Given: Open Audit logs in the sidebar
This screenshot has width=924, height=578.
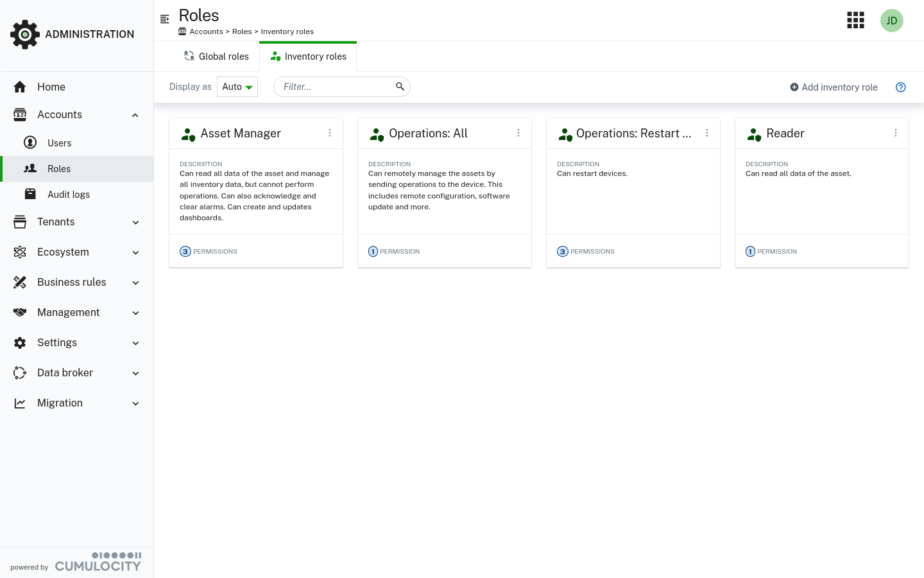Looking at the screenshot, I should [68, 195].
